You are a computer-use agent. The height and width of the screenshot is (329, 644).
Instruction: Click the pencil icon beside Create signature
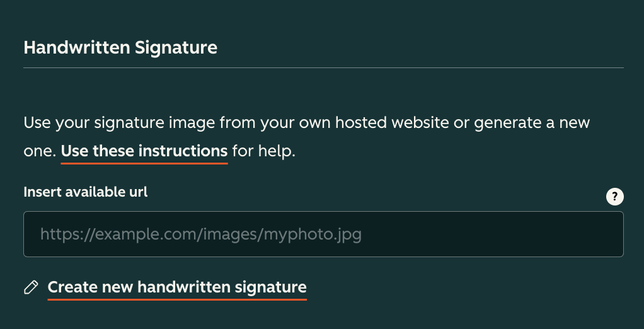point(30,287)
